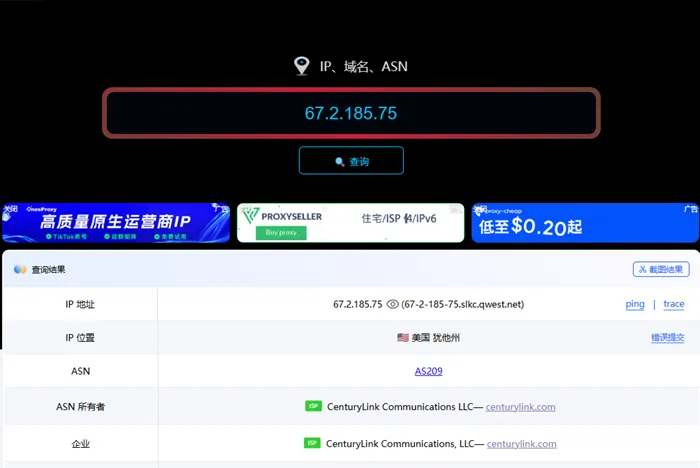The height and width of the screenshot is (468, 700).
Task: Click the 美国 犹他州 location text
Action: tap(435, 338)
